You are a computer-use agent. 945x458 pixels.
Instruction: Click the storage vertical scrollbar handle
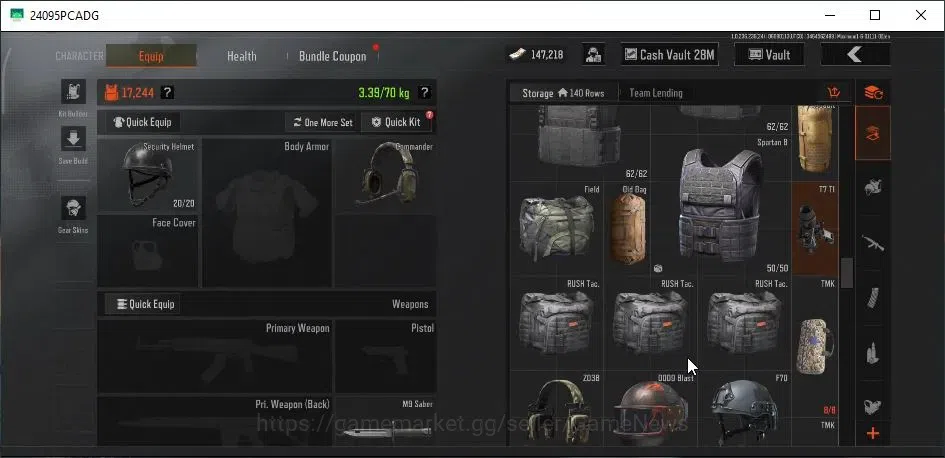click(x=847, y=273)
